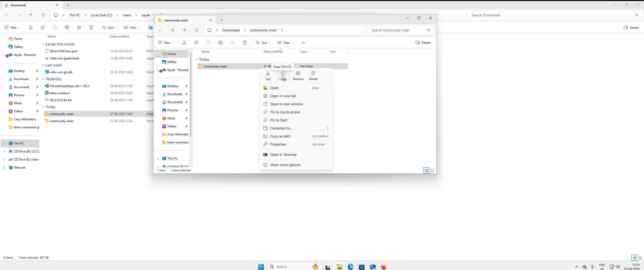Click Search community-main field
The image size is (644, 270).
401,30
